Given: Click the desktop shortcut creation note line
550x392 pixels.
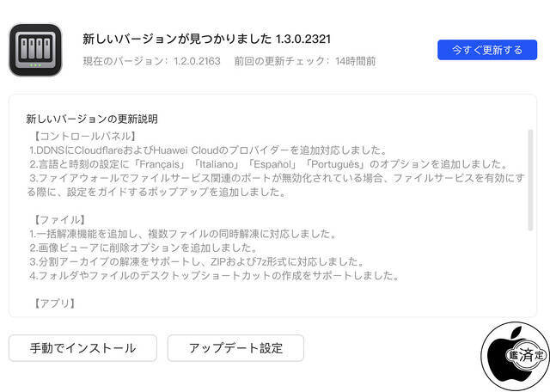Looking at the screenshot, I should click(214, 275).
